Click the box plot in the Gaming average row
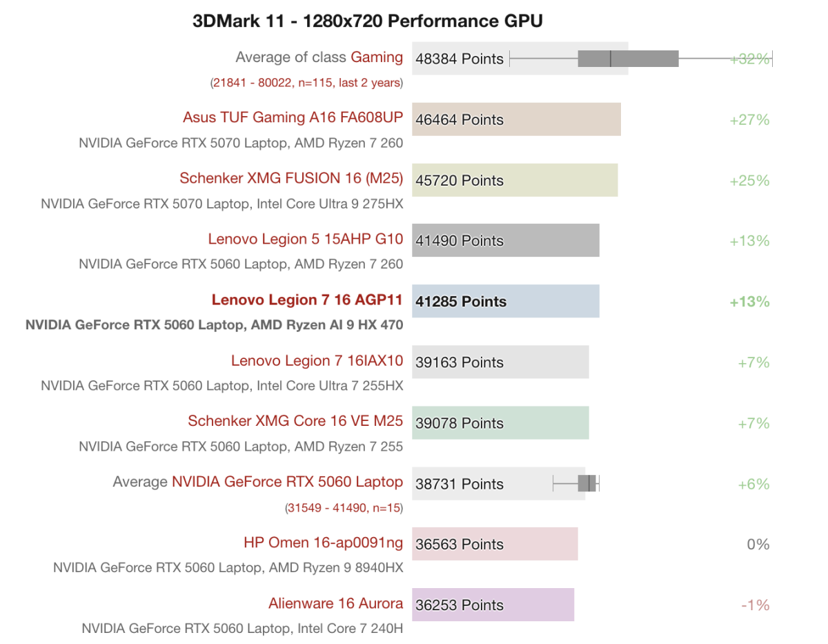 628,59
